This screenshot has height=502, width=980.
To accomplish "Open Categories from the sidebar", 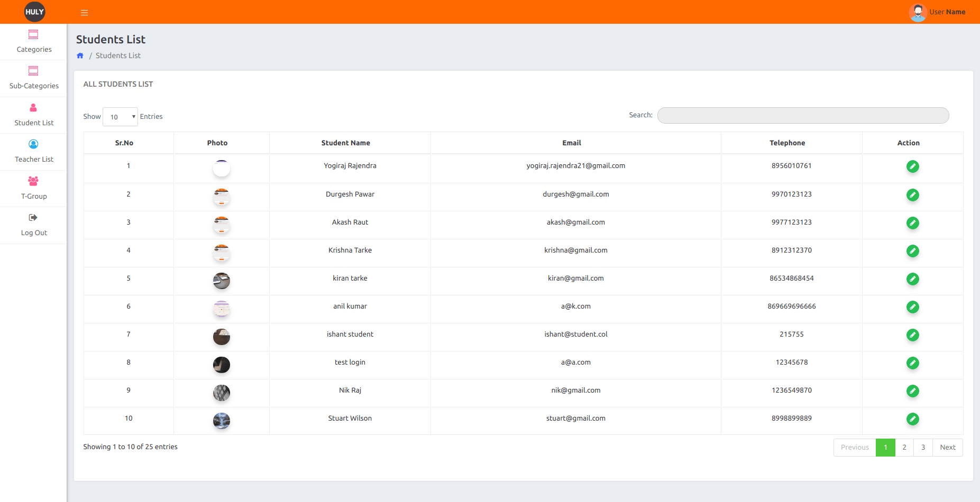I will (x=33, y=42).
